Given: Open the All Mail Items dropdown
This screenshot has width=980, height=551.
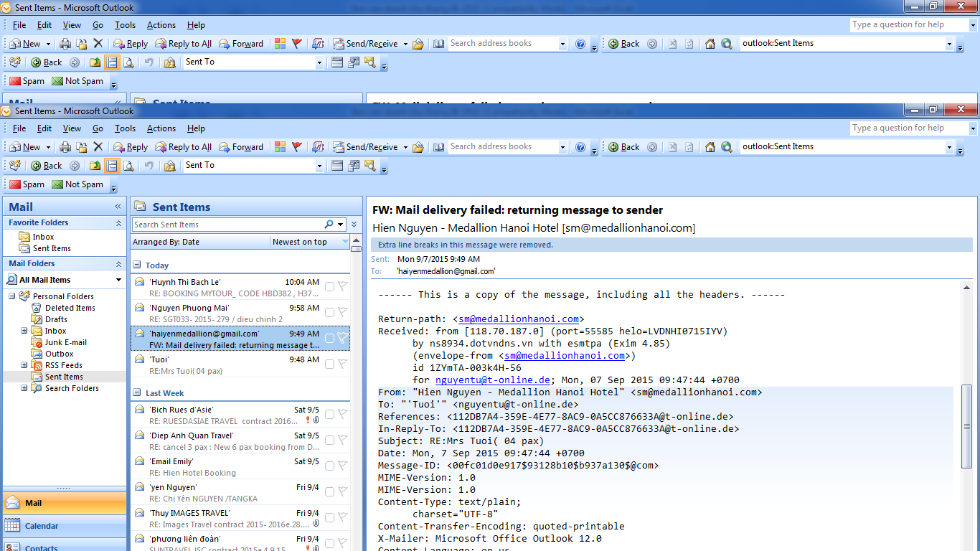Looking at the screenshot, I should [x=119, y=280].
